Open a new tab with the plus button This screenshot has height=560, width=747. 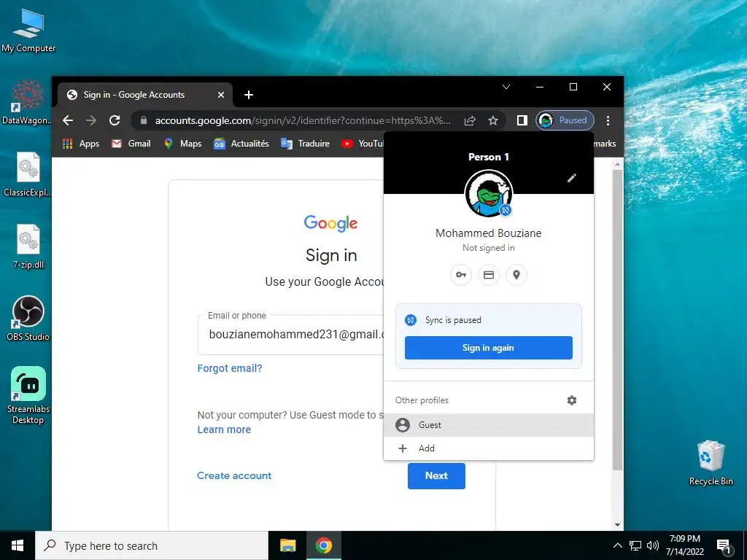249,95
